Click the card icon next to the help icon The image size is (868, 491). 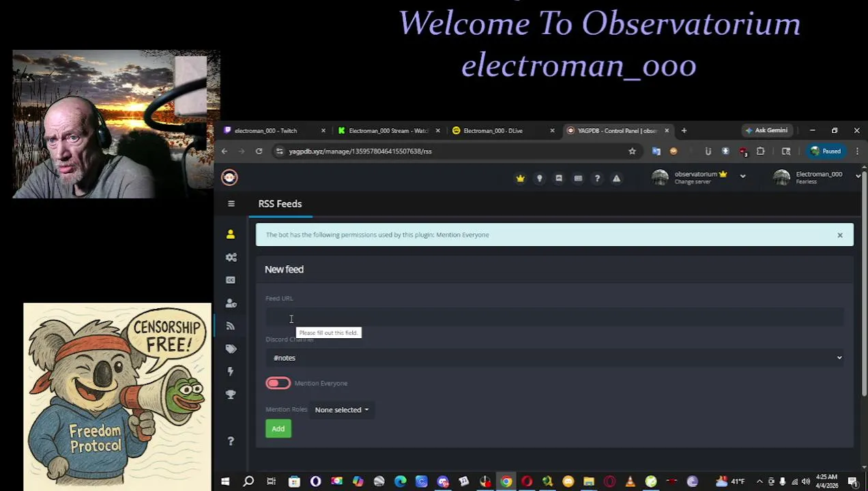coord(578,179)
